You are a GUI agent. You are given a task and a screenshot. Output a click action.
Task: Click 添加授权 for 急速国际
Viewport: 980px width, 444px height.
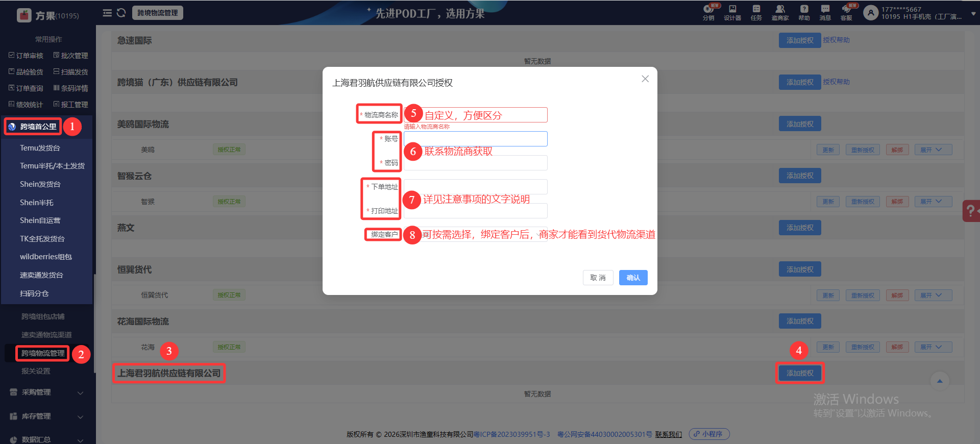[x=800, y=40]
